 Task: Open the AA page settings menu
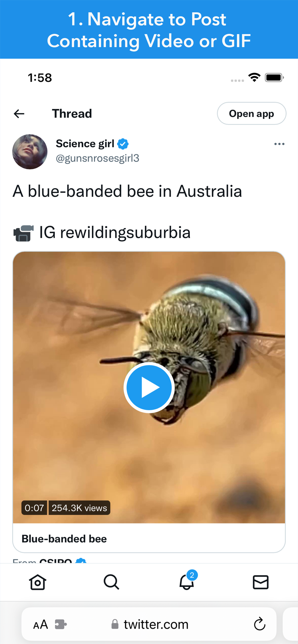[41, 625]
